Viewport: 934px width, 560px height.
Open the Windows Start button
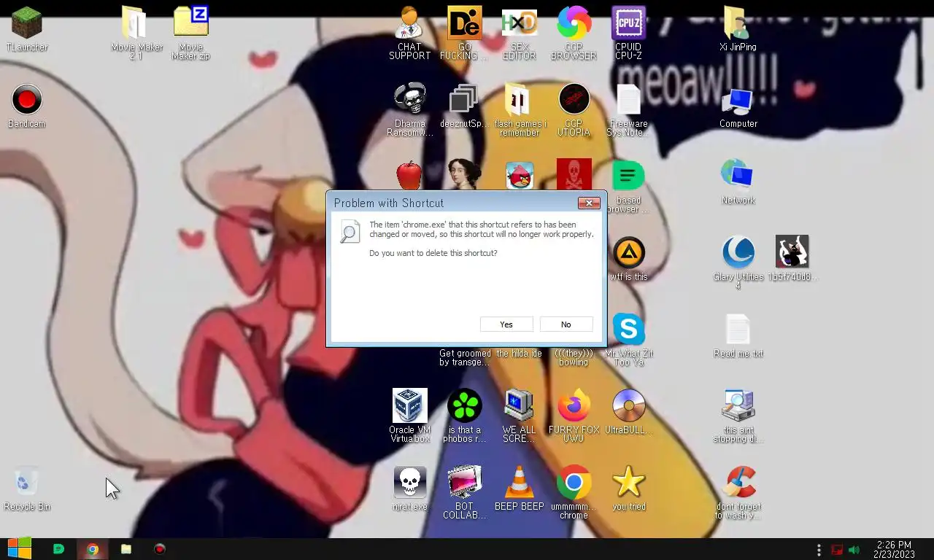[x=20, y=549]
